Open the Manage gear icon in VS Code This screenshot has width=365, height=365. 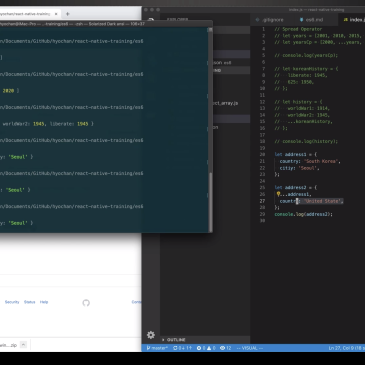(x=151, y=335)
